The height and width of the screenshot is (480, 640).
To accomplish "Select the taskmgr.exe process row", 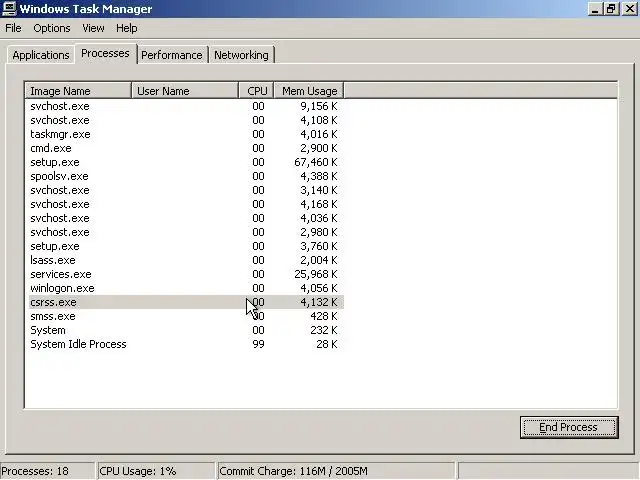I will point(186,134).
